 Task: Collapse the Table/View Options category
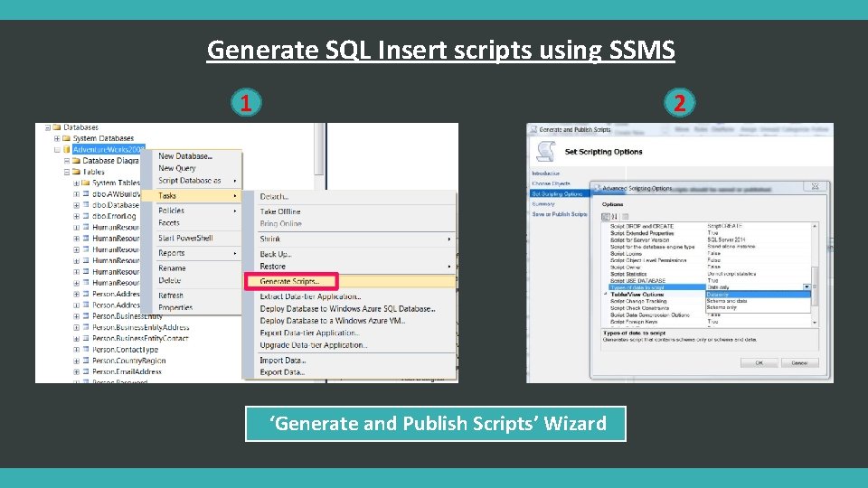(606, 295)
